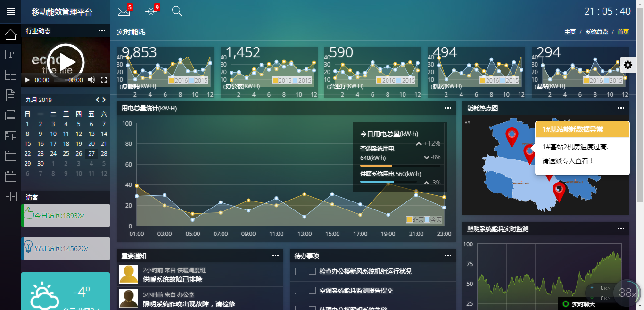
Task: Click the large play circle over the video
Action: 66,62
